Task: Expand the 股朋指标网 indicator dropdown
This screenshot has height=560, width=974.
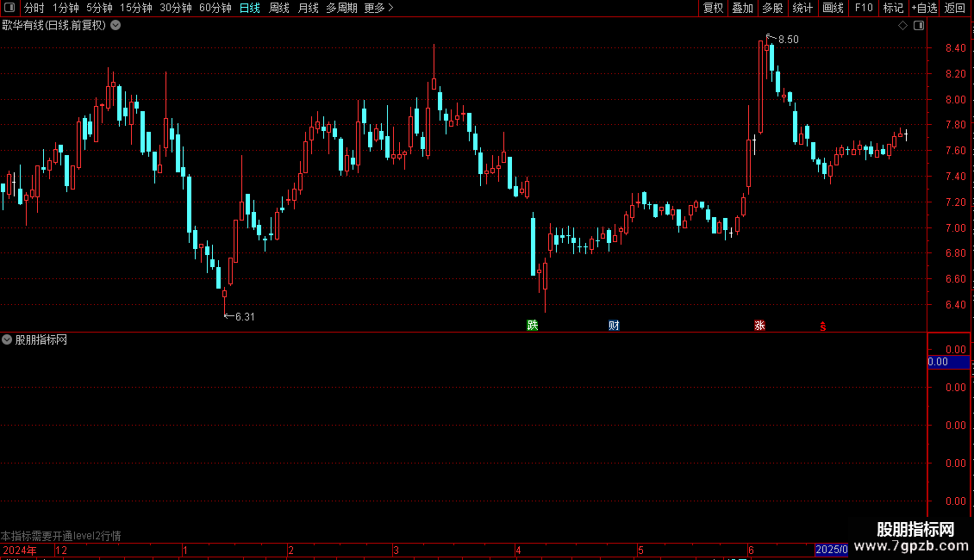Action: (x=7, y=339)
